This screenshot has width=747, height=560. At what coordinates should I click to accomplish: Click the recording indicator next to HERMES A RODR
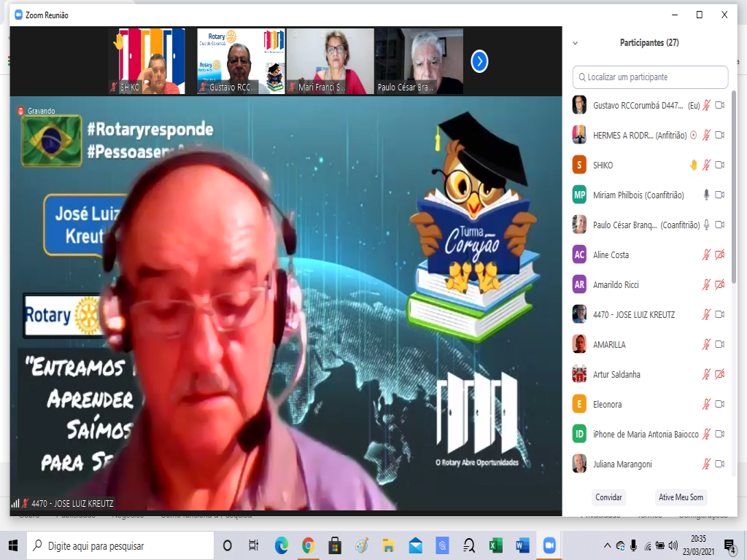(694, 136)
